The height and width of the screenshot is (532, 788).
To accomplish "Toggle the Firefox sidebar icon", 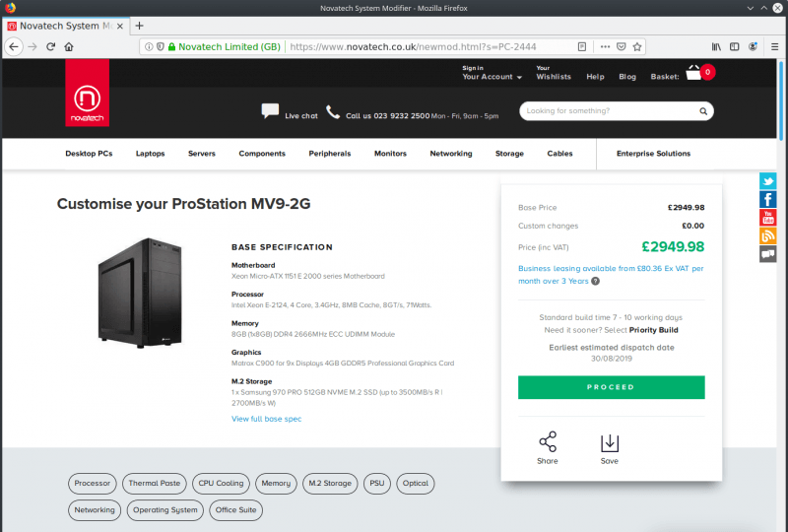I will click(x=734, y=46).
